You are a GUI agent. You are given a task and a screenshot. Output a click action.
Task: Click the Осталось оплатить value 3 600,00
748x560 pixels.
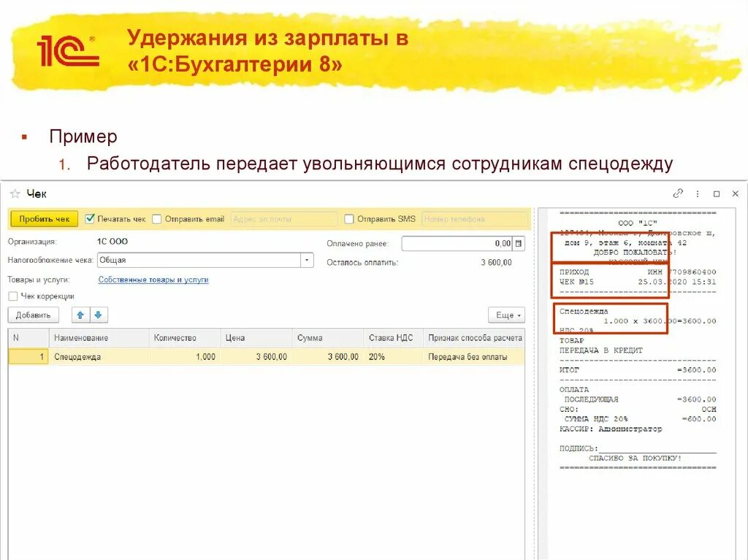point(496,262)
